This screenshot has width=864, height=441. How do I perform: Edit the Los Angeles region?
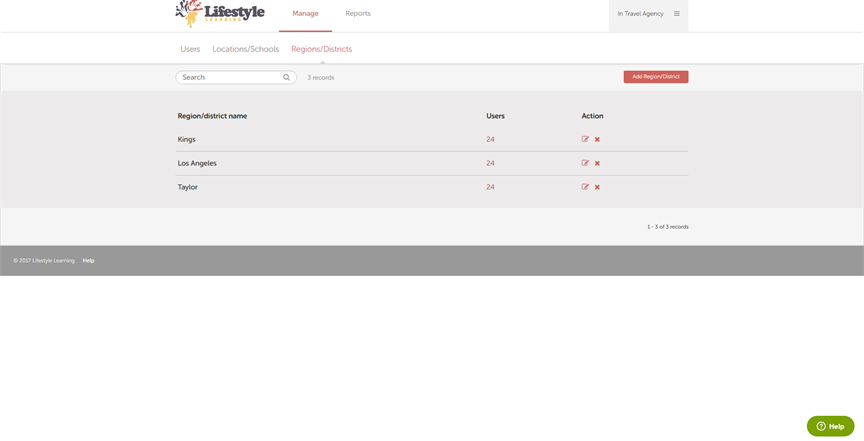(x=585, y=163)
